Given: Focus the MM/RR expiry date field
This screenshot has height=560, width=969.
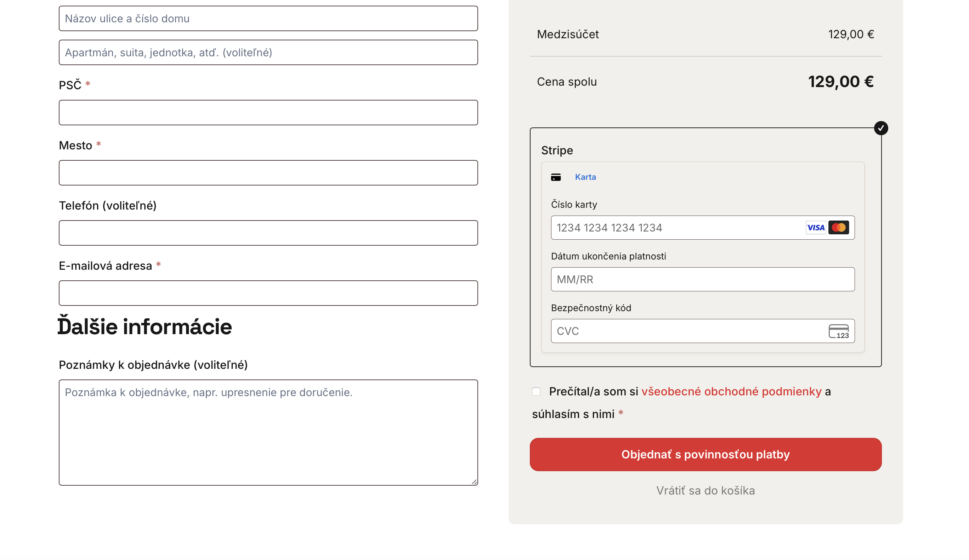Looking at the screenshot, I should (703, 279).
